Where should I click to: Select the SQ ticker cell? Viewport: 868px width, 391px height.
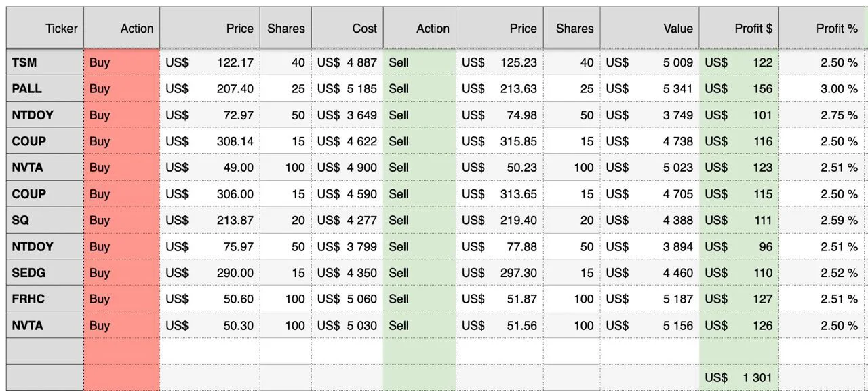(45, 220)
